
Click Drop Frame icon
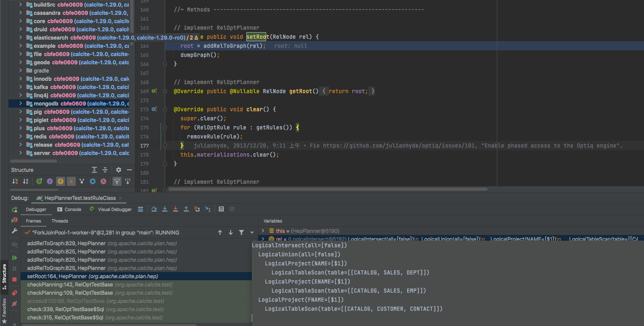(x=197, y=209)
